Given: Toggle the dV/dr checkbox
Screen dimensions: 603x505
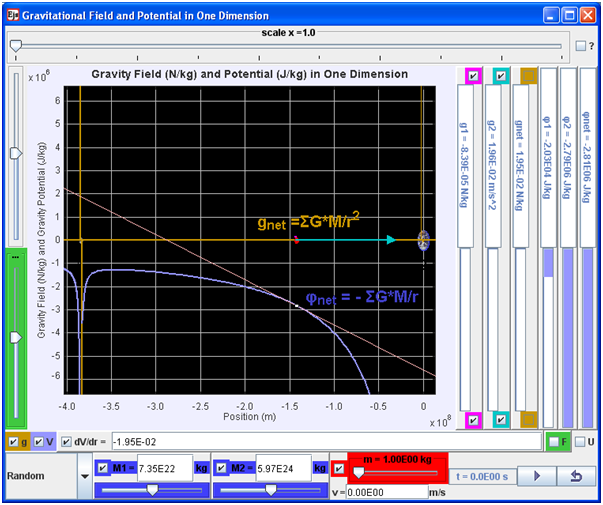Looking at the screenshot, I should pos(66,442).
